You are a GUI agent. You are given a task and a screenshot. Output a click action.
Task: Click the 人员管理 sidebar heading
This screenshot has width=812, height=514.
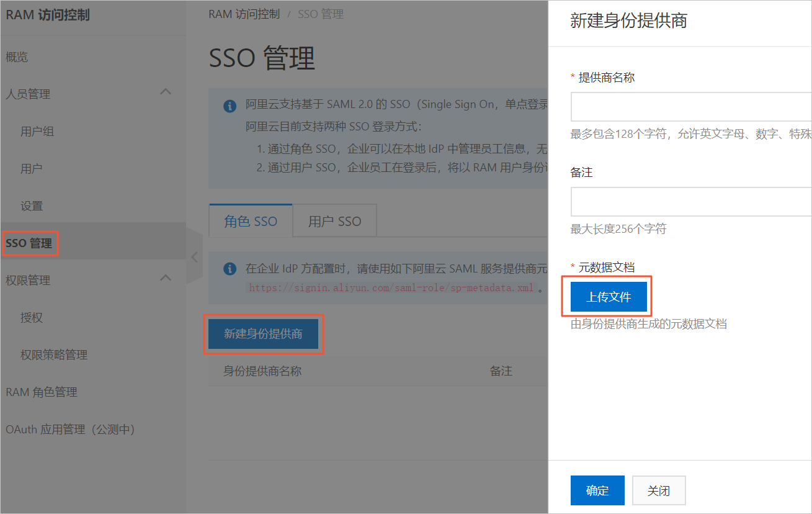(28, 94)
